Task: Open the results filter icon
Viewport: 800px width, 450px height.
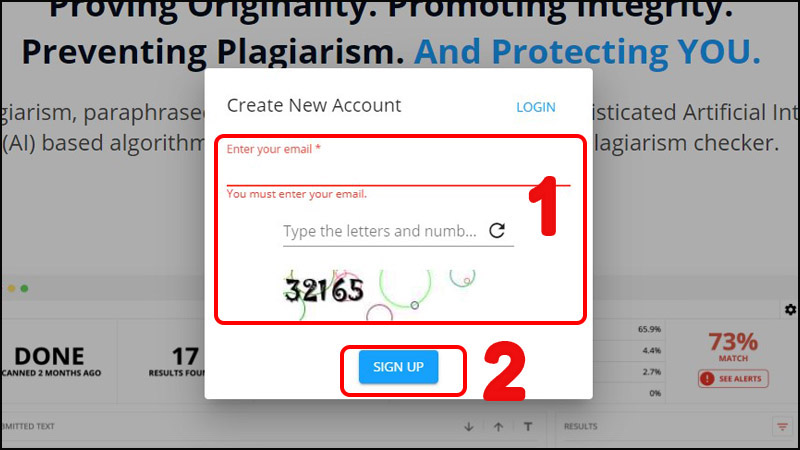Action: pyautogui.click(x=783, y=427)
